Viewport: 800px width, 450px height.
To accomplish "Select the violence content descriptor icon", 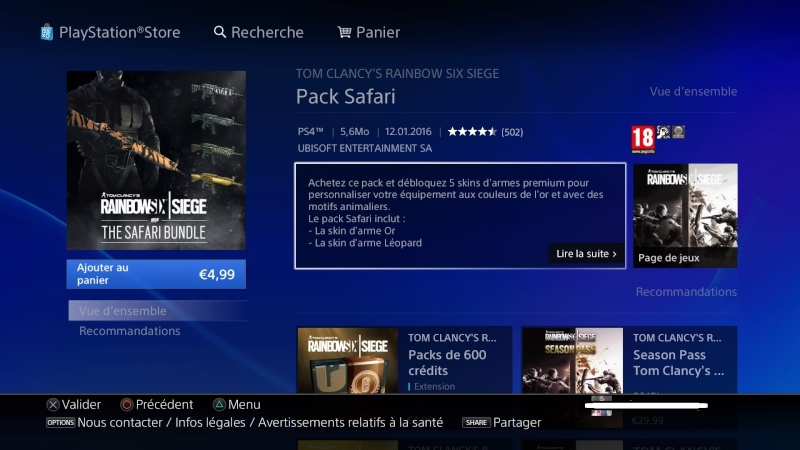I will [663, 132].
